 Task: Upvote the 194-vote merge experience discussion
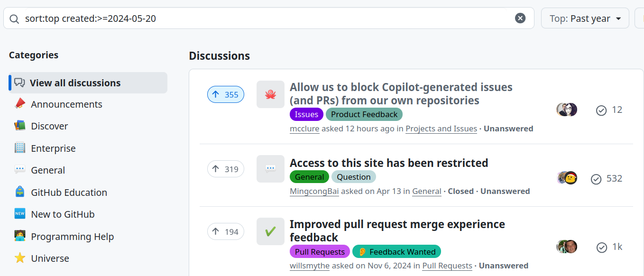pos(226,231)
